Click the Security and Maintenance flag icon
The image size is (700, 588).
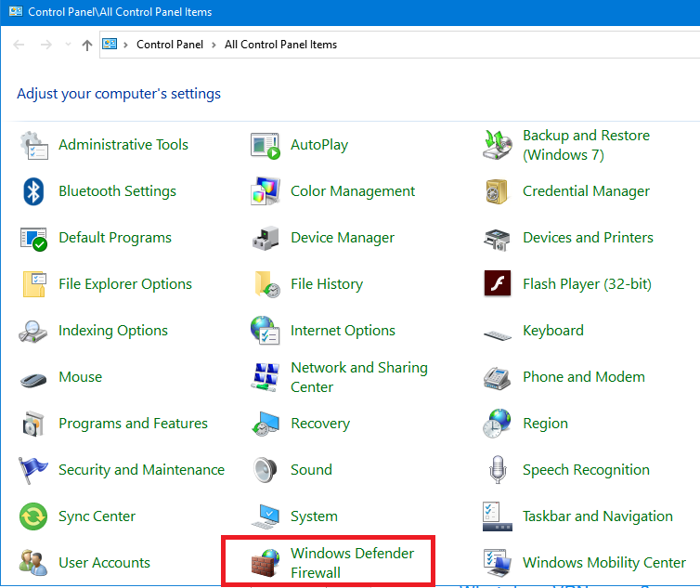pos(34,470)
